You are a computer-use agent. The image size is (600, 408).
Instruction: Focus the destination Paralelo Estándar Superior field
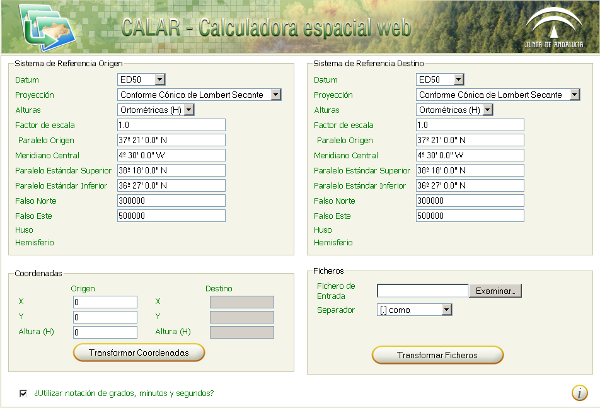(470, 170)
